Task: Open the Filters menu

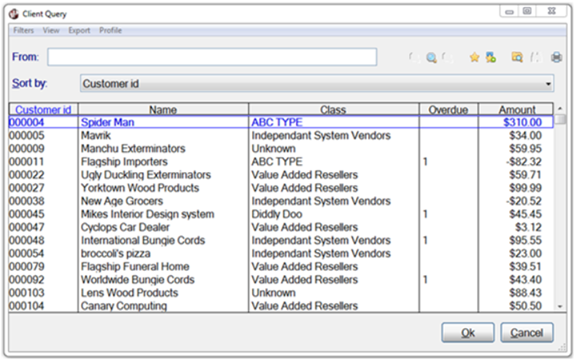Action: click(23, 30)
